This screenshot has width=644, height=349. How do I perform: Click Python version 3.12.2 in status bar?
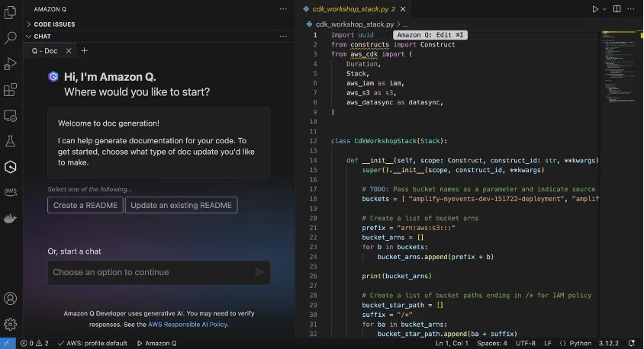coord(608,343)
